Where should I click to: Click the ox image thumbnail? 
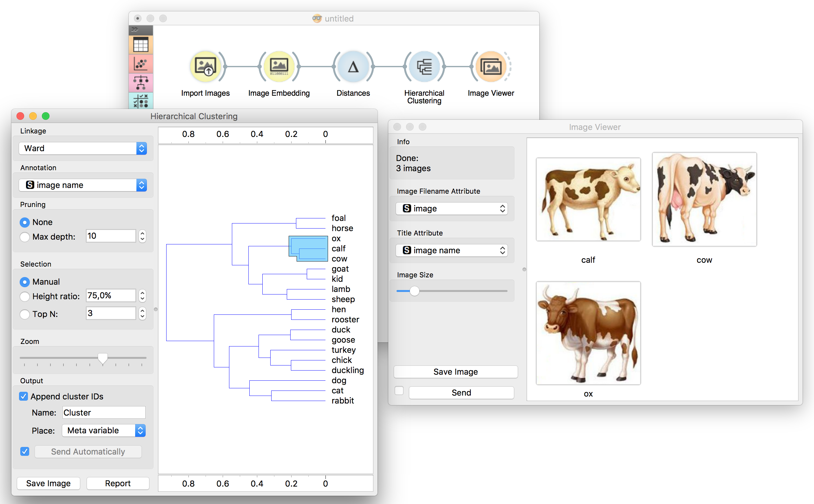(588, 333)
